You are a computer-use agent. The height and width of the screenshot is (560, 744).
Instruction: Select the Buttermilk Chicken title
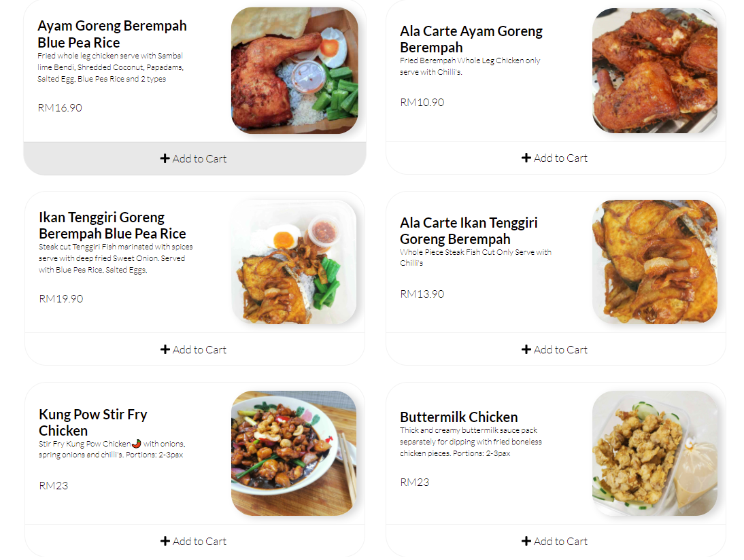(x=459, y=417)
